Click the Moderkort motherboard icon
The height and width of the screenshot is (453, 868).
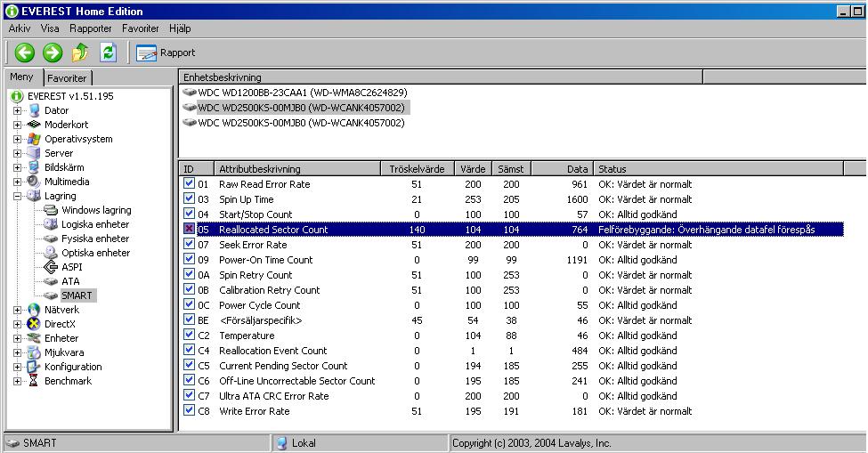click(x=35, y=125)
